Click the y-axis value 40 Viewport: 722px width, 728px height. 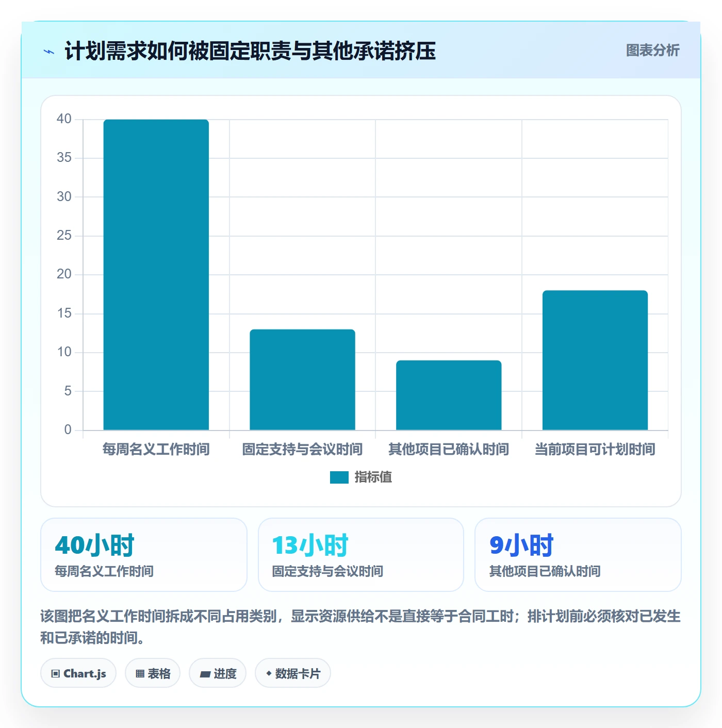coord(64,119)
